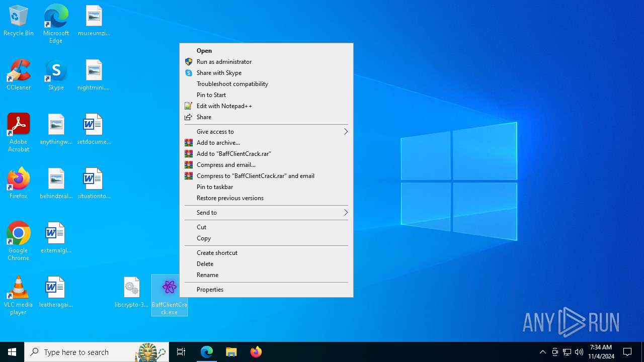This screenshot has width=644, height=362.
Task: Select the Firefox desktop shortcut
Action: 19,184
